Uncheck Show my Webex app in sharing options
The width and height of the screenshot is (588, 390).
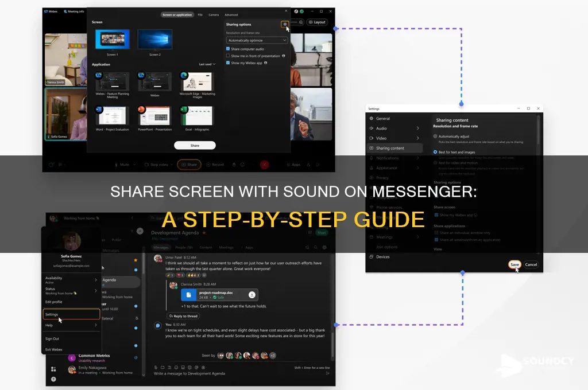pyautogui.click(x=228, y=63)
